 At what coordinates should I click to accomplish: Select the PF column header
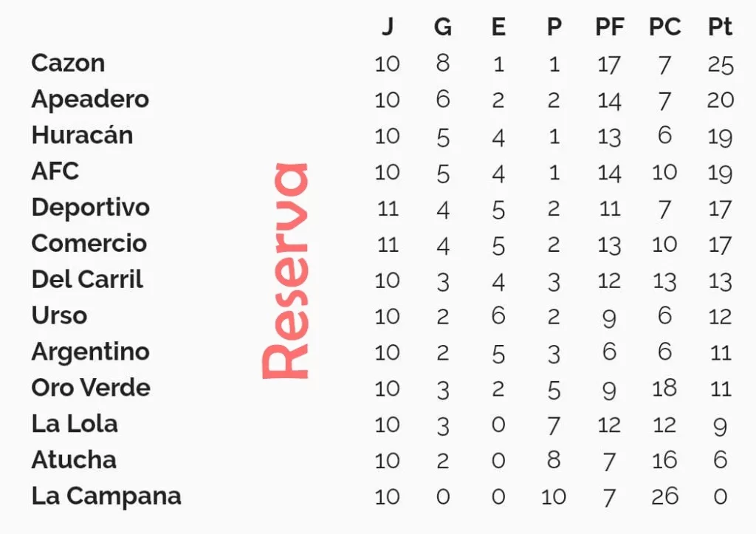tap(610, 27)
